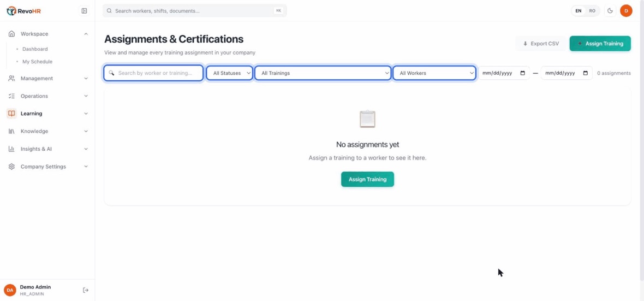Open the All Trainings dropdown
Viewport: 644px width, 301px height.
(x=323, y=73)
